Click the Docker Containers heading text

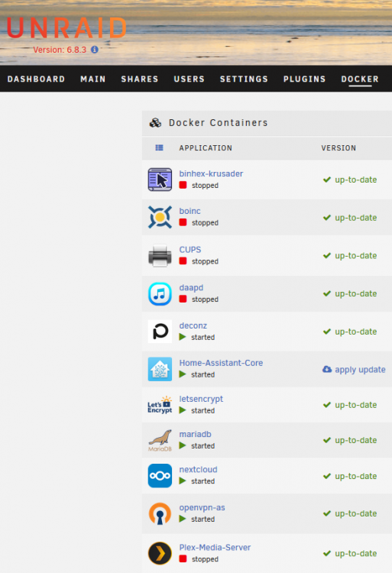pyautogui.click(x=218, y=123)
